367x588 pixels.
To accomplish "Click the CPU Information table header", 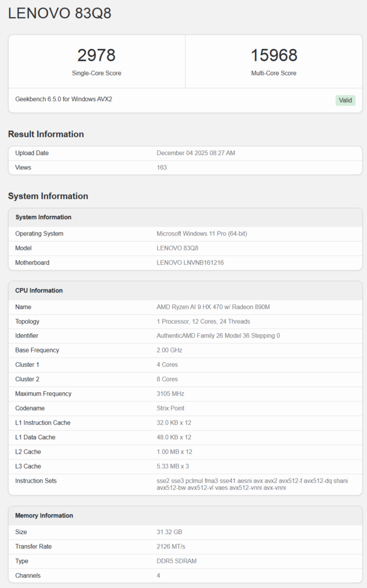I will click(x=39, y=291).
